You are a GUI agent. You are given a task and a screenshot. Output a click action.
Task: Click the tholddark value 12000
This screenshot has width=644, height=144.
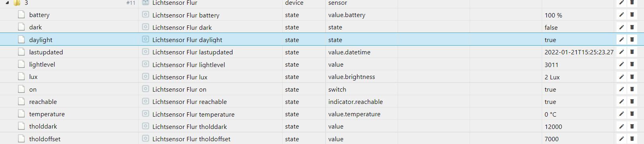tap(554, 127)
